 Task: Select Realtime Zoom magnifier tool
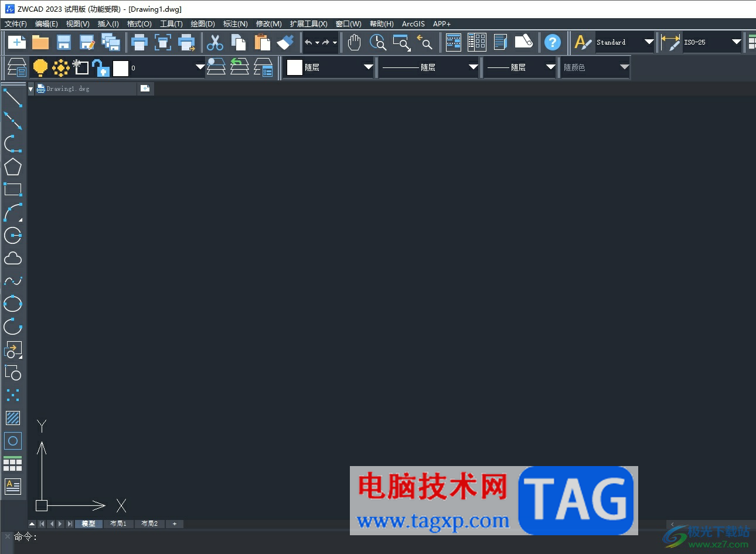(x=378, y=42)
